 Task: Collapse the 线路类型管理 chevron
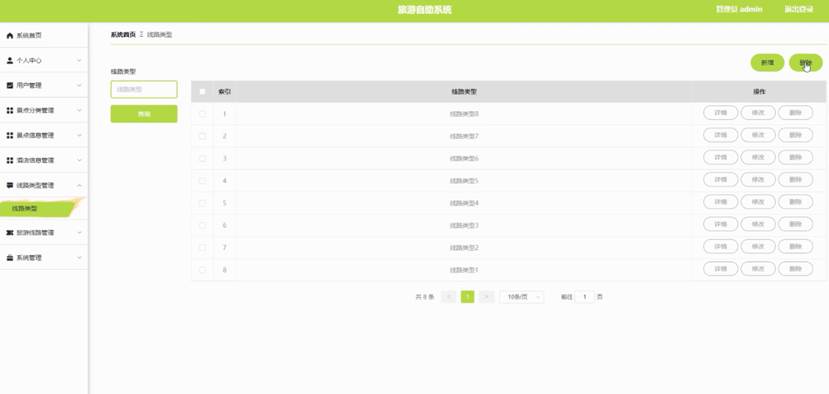pyautogui.click(x=79, y=185)
